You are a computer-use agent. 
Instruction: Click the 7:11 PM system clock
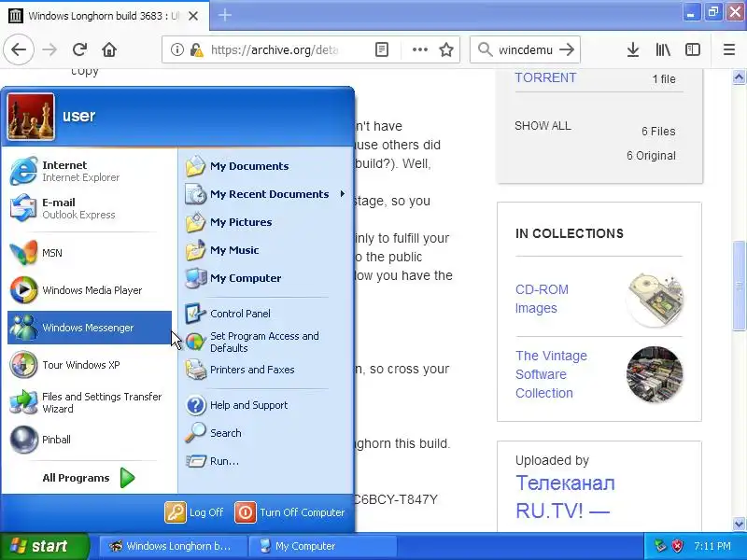tap(712, 546)
